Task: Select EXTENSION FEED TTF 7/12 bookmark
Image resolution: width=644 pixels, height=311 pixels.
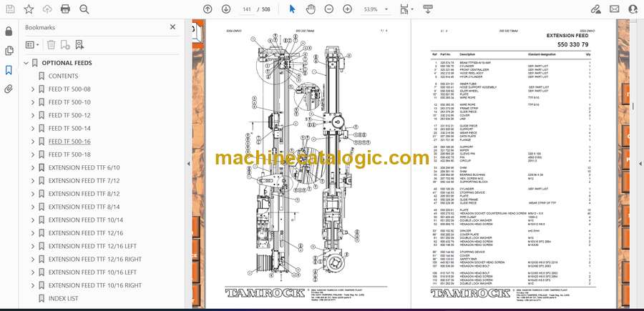Action: point(84,181)
